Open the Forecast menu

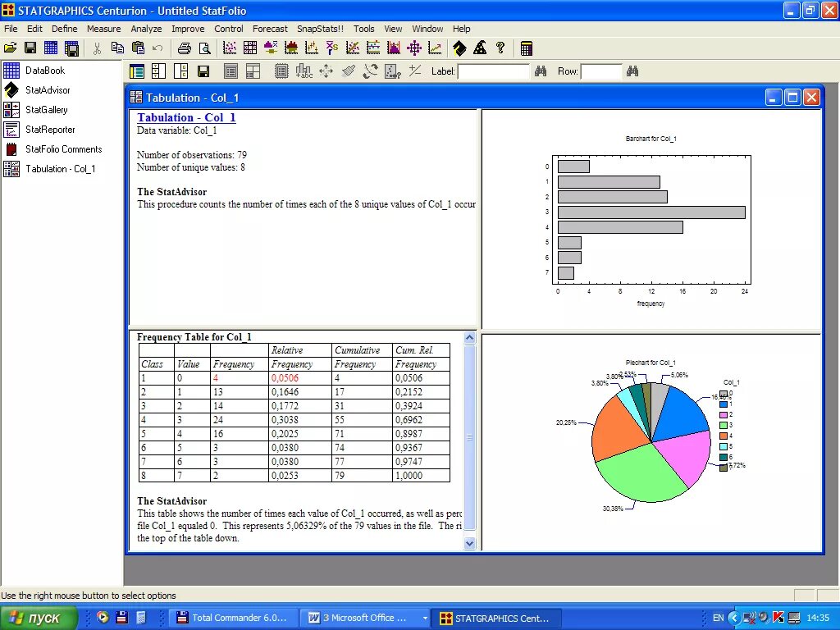(x=270, y=29)
